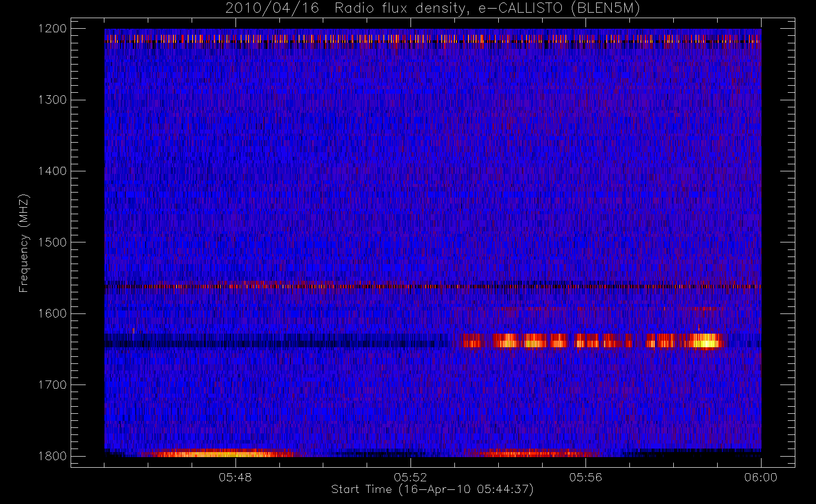Click the 1600 frequency tick label
Screen dimensions: 816x504
pyautogui.click(x=53, y=313)
